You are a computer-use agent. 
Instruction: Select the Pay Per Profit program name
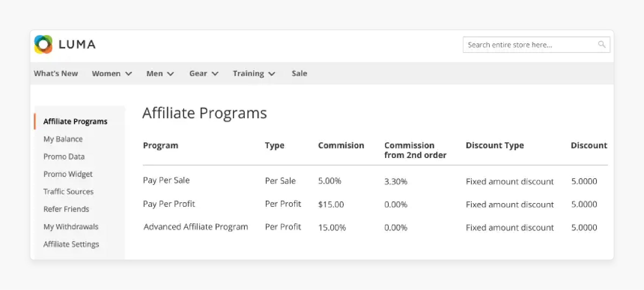pyautogui.click(x=169, y=204)
